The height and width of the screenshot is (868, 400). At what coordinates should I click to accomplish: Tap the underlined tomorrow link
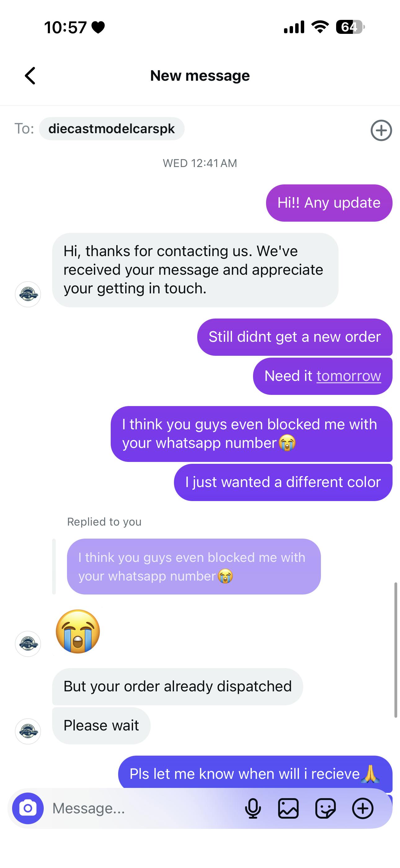point(349,376)
